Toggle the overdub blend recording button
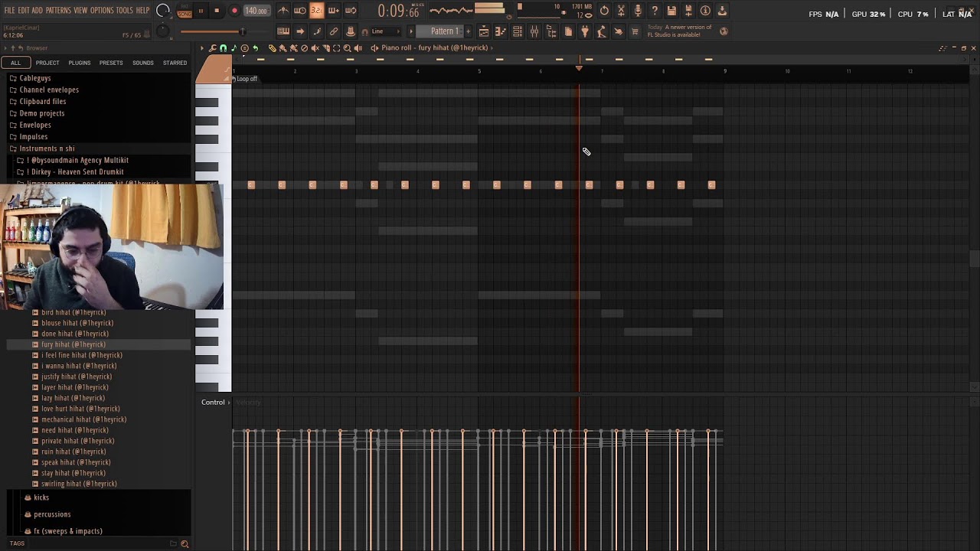Screen dimensions: 980x551 (333, 11)
